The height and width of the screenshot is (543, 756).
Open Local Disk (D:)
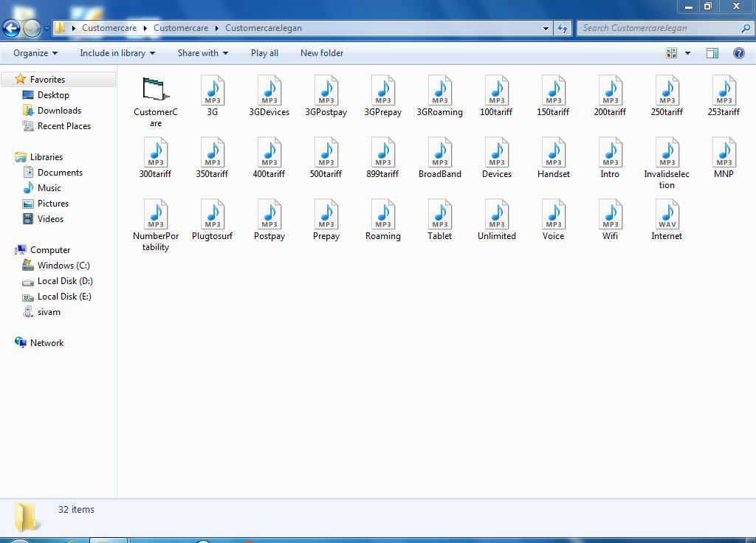[x=65, y=281]
